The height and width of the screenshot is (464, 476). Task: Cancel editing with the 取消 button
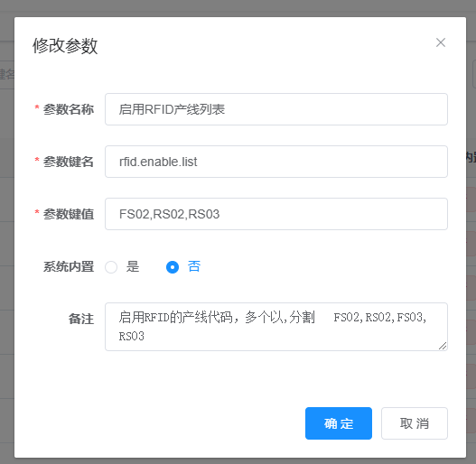415,423
